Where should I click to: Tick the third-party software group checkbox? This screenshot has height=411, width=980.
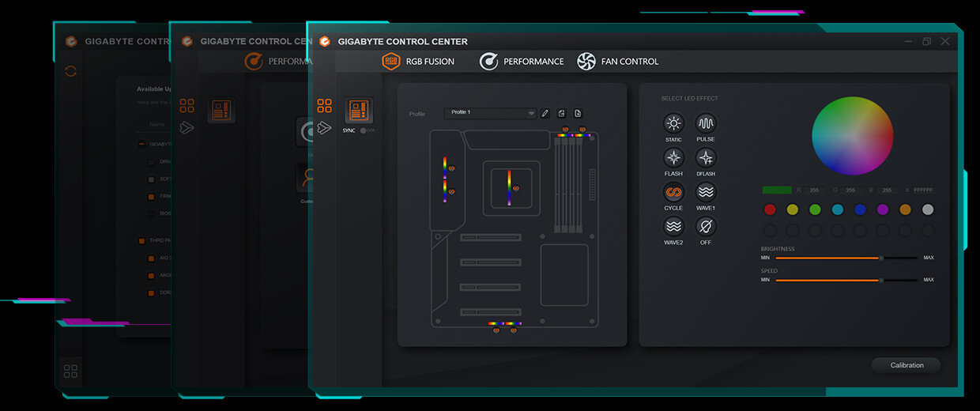pyautogui.click(x=141, y=240)
